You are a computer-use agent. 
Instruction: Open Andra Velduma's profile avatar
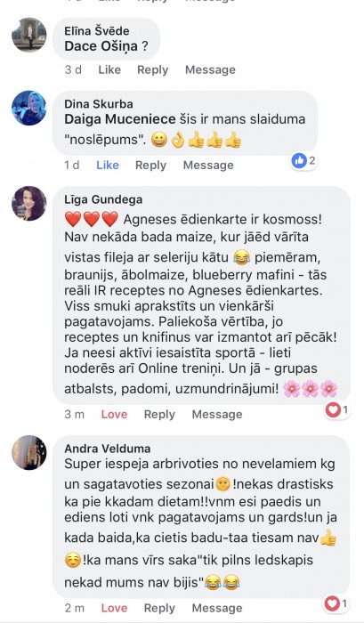click(x=29, y=452)
